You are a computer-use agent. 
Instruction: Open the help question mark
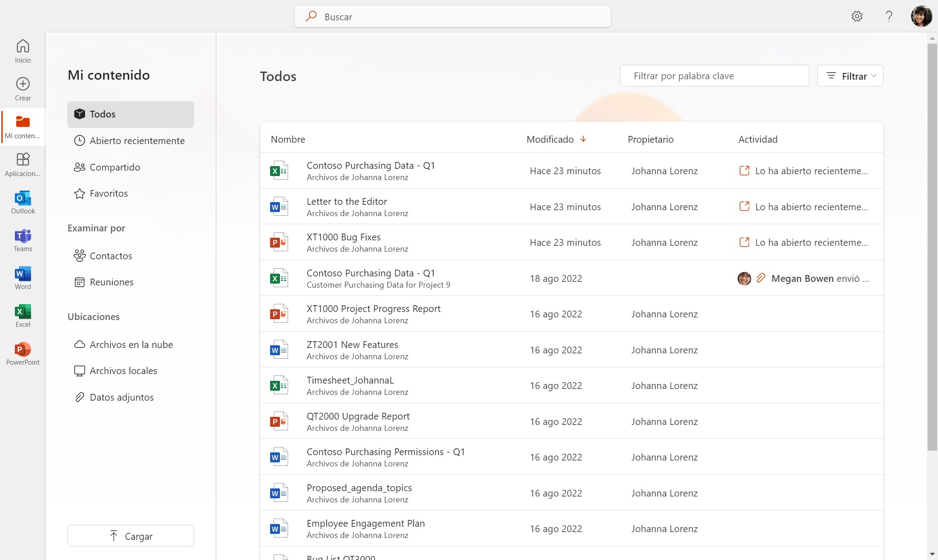pyautogui.click(x=888, y=16)
